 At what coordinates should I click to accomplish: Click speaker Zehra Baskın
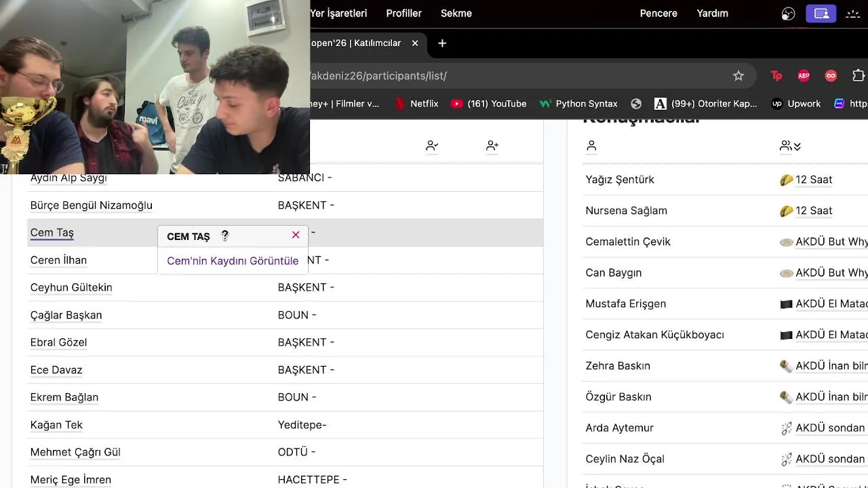618,366
